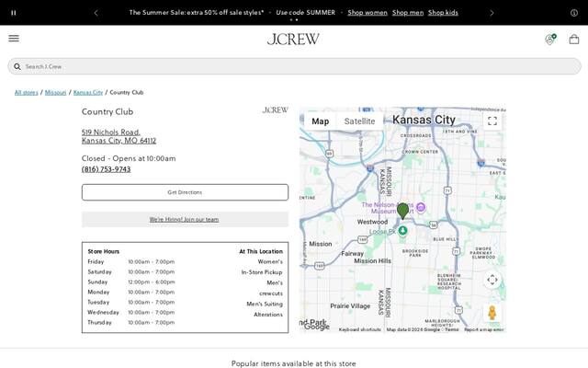Click Sunday 12:00pm - 6:00pm hours
The width and height of the screenshot is (588, 368).
click(131, 282)
